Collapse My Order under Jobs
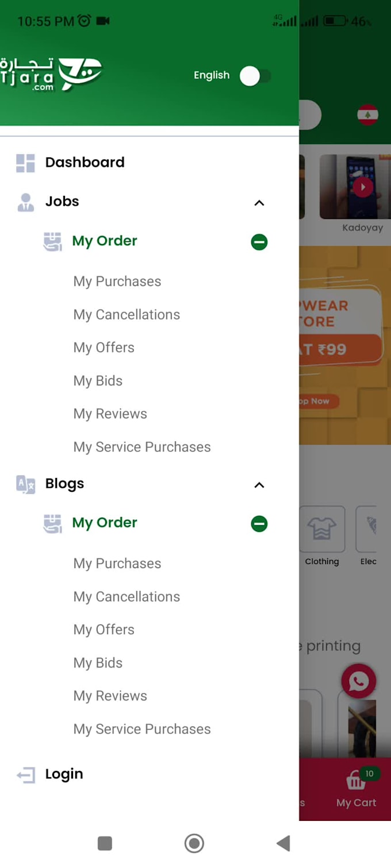Viewport: 391px width, 868px height. (x=259, y=242)
